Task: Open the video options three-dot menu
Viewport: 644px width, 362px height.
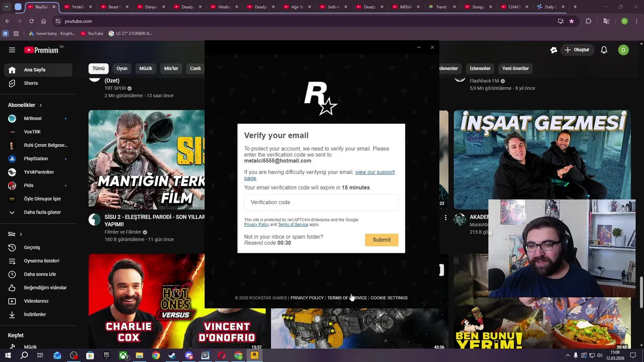Action: (445, 218)
